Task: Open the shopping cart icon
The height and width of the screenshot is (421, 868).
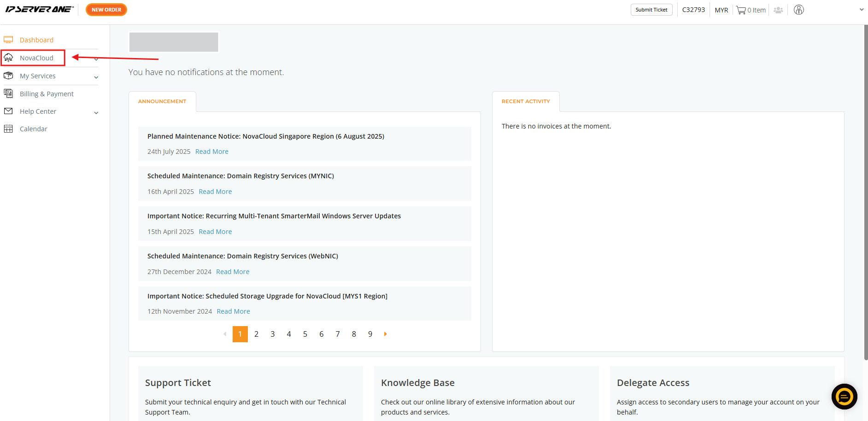Action: pyautogui.click(x=741, y=10)
